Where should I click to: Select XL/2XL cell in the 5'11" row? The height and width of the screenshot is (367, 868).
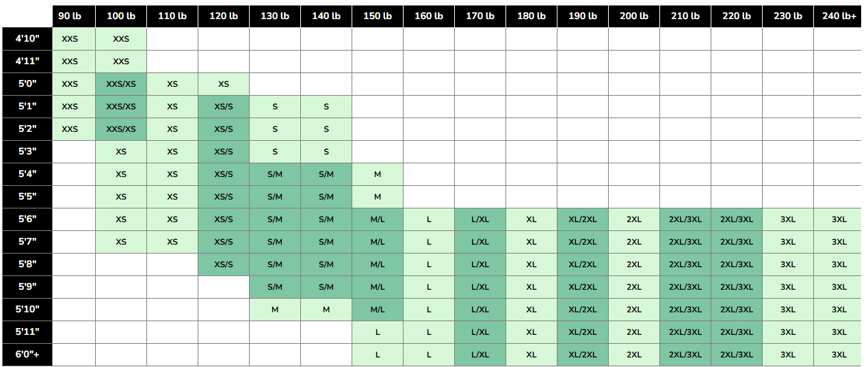pyautogui.click(x=583, y=332)
